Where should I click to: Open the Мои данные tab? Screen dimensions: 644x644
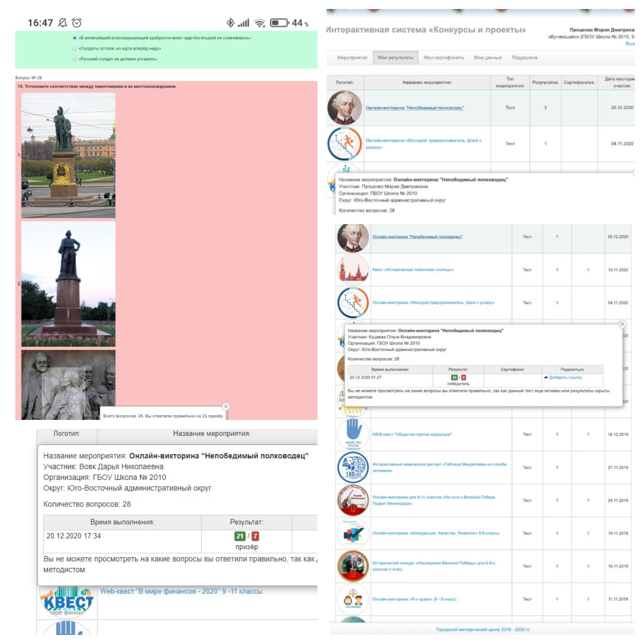click(x=488, y=58)
